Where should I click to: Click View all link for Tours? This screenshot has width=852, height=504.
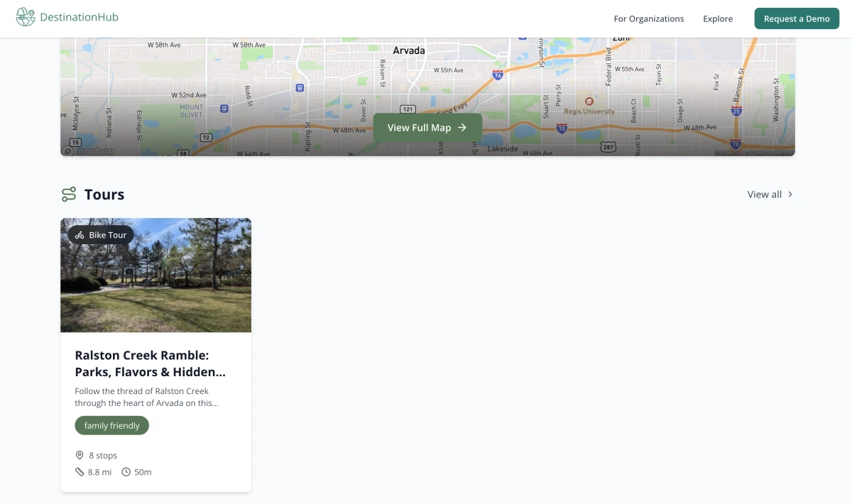pyautogui.click(x=770, y=195)
